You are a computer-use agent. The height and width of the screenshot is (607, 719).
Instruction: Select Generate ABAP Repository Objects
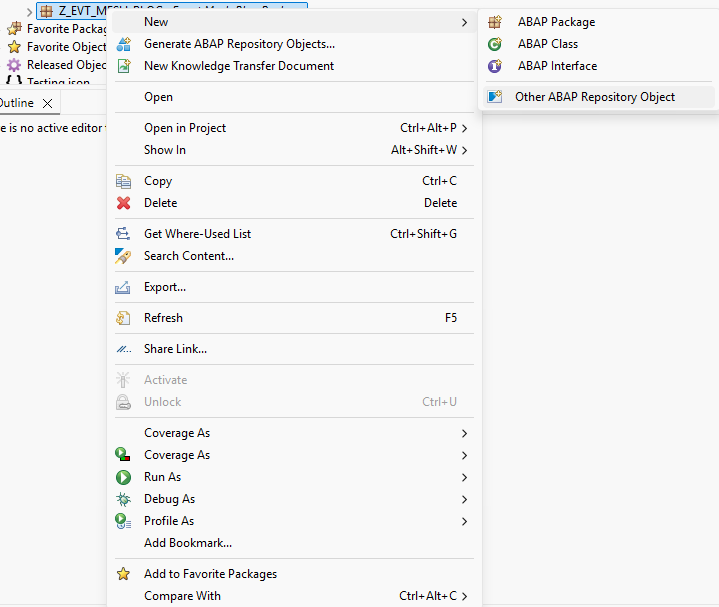pos(239,44)
